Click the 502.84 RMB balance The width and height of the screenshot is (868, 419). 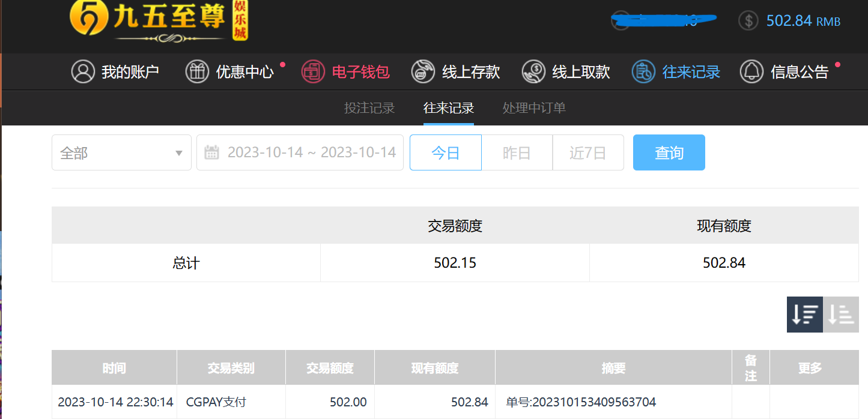coord(803,21)
